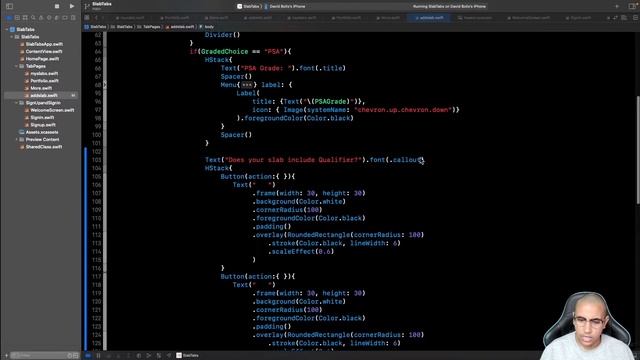
Task: Click the running status activity view
Action: [x=449, y=7]
